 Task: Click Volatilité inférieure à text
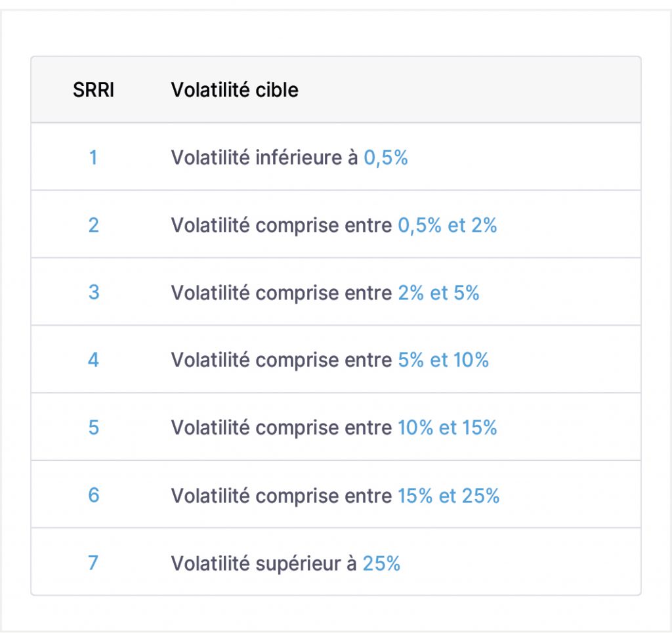(264, 158)
